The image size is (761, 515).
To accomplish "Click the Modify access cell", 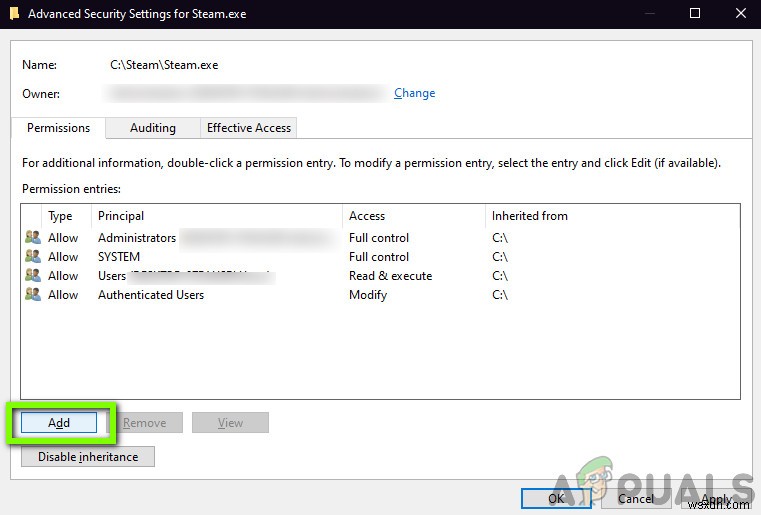I will point(368,294).
